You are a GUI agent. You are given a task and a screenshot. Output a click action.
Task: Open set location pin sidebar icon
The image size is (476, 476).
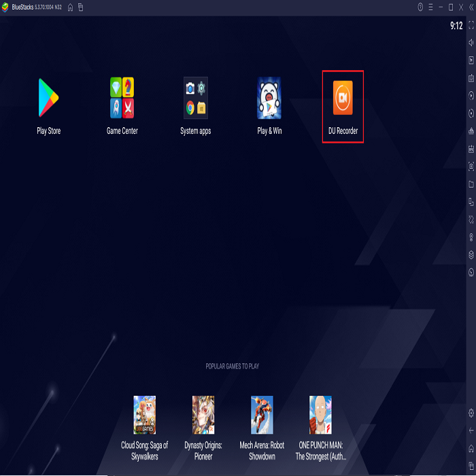coord(471,237)
